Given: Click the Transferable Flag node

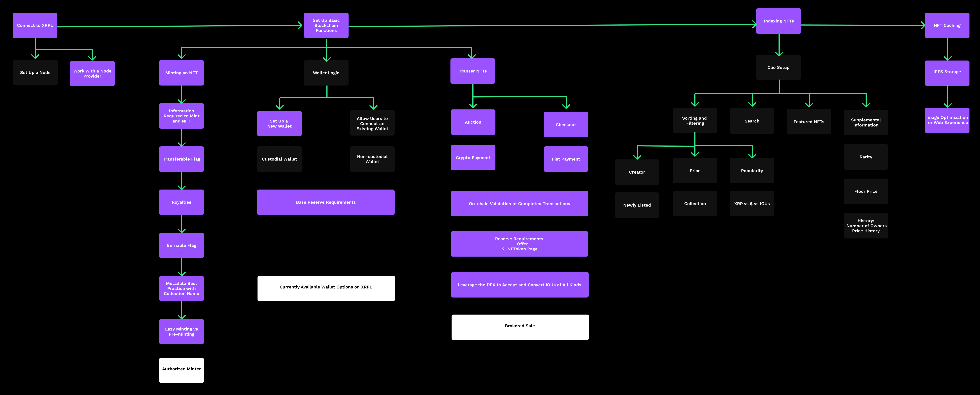Looking at the screenshot, I should click(182, 159).
